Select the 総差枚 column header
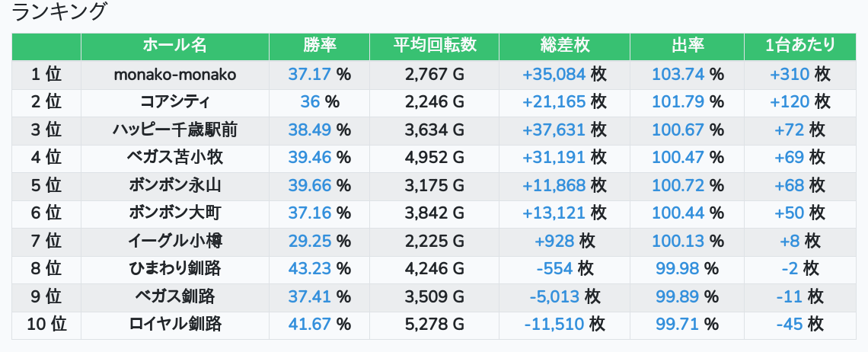 coord(564,46)
